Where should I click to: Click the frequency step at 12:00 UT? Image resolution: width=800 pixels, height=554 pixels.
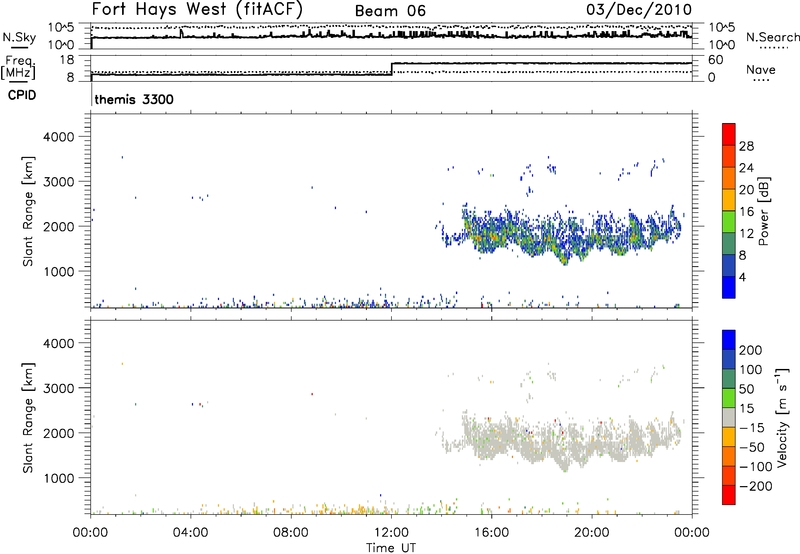(x=391, y=69)
